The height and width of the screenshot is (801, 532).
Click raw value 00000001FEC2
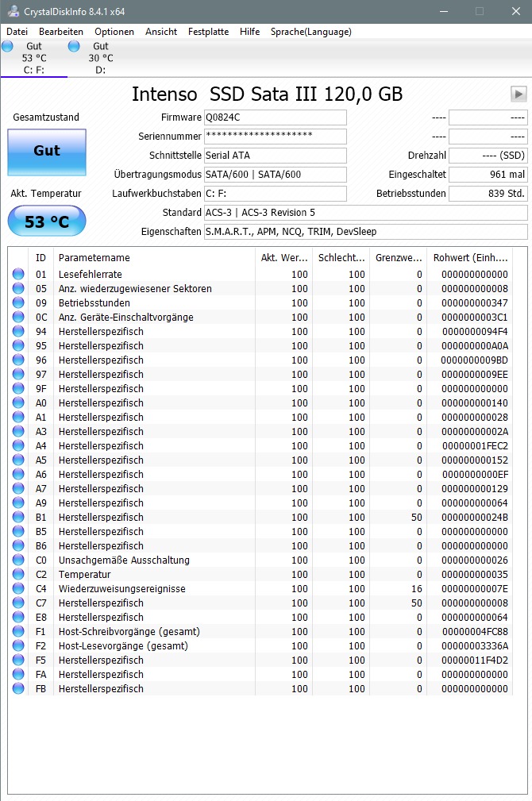pos(475,446)
